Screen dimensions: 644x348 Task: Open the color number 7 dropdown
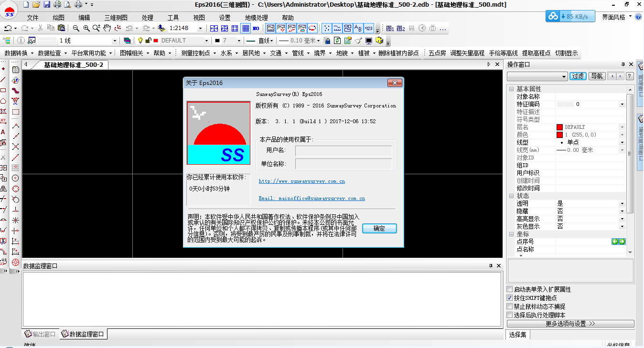tap(238, 41)
